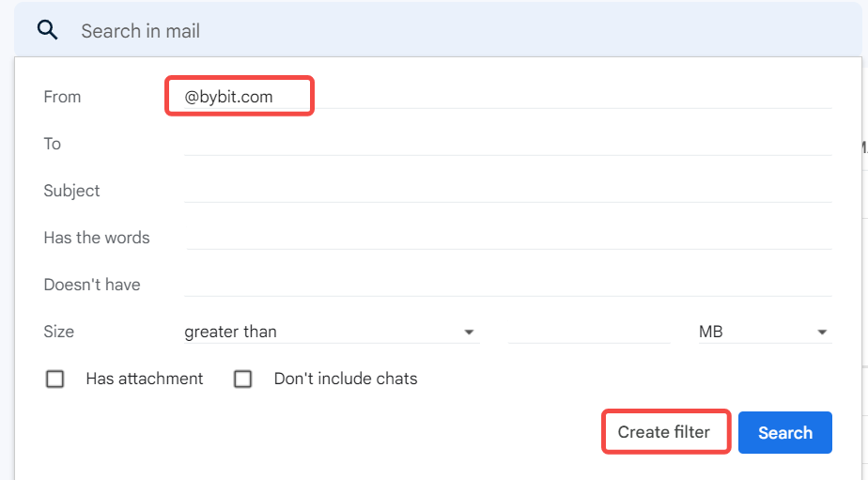Image resolution: width=868 pixels, height=480 pixels.
Task: Click the 'Subject' label text
Action: tap(71, 191)
